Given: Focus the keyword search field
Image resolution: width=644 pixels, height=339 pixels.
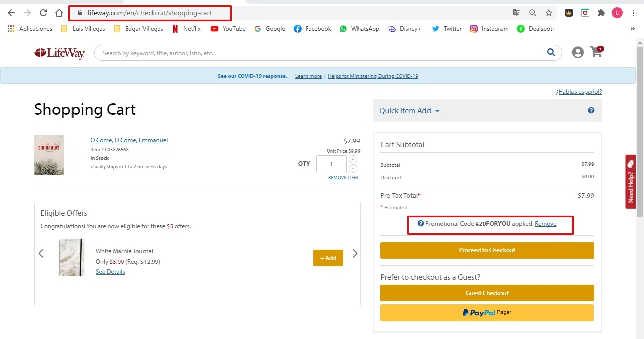Looking at the screenshot, I should click(322, 53).
